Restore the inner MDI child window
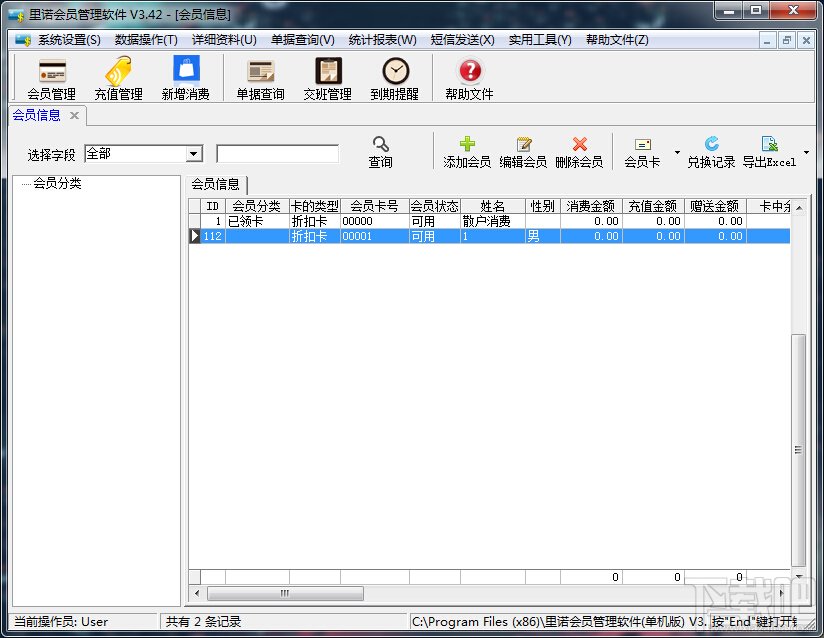This screenshot has width=824, height=638. click(787, 40)
